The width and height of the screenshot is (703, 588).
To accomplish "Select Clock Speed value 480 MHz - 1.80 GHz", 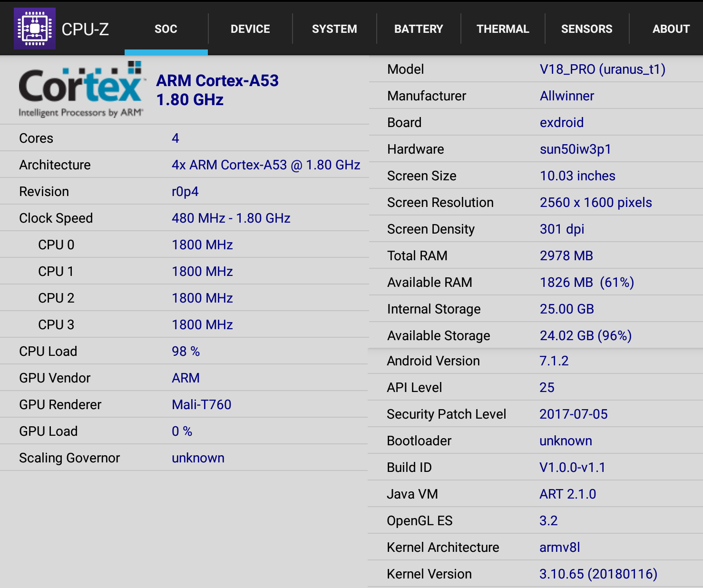I will pyautogui.click(x=231, y=218).
